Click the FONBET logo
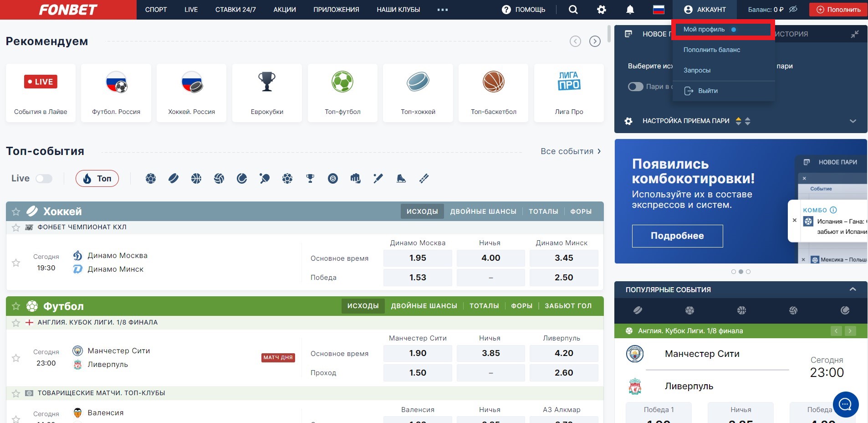This screenshot has height=423, width=868. pyautogui.click(x=68, y=10)
